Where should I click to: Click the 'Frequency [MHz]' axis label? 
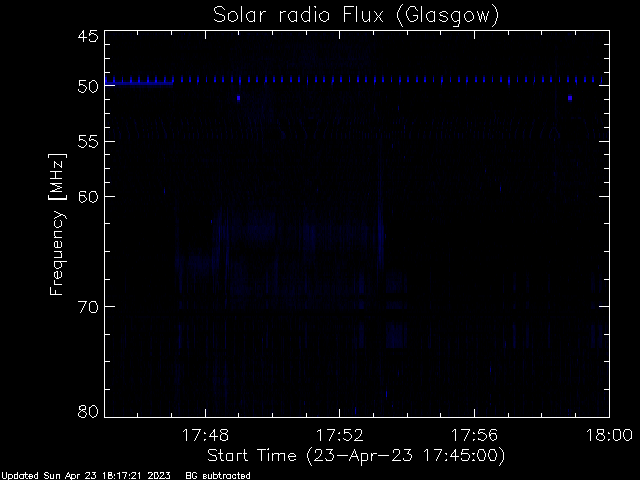(x=57, y=224)
